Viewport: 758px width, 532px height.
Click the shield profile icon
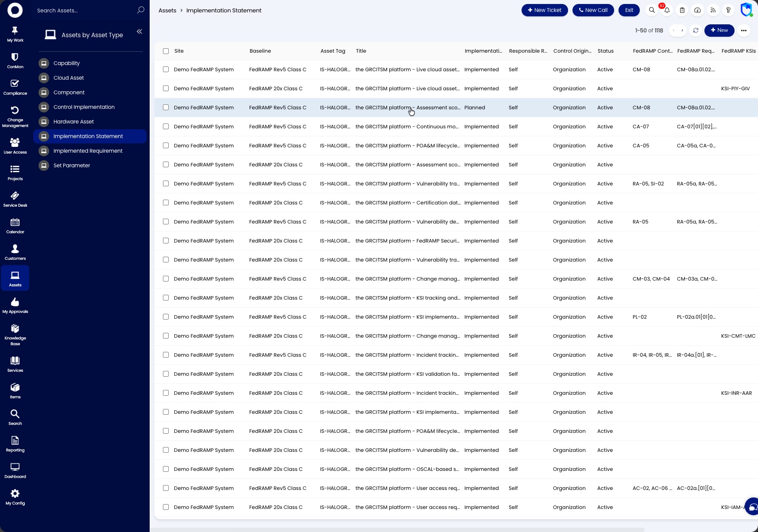pyautogui.click(x=746, y=10)
